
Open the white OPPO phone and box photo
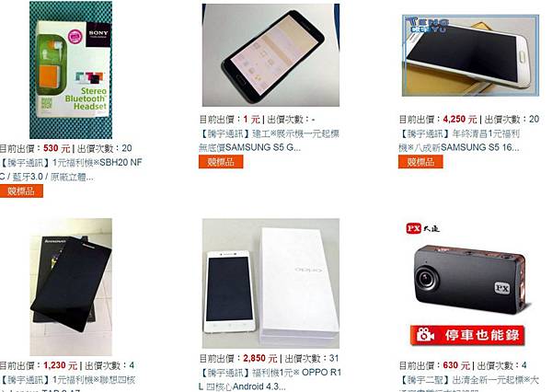point(270,283)
